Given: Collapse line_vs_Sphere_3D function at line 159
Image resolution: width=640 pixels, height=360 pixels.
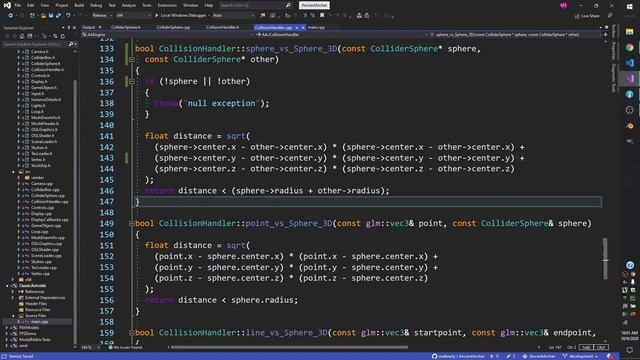Looking at the screenshot, I should (x=131, y=333).
